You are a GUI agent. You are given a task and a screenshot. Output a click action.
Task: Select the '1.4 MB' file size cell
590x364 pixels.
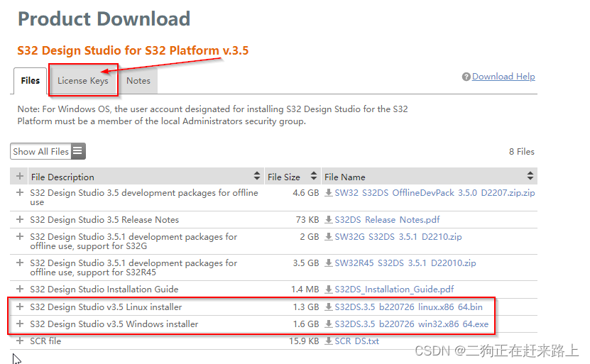tap(305, 289)
